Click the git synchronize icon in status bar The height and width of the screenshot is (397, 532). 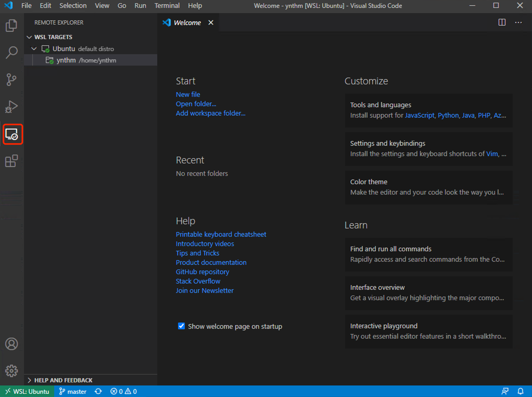point(98,391)
